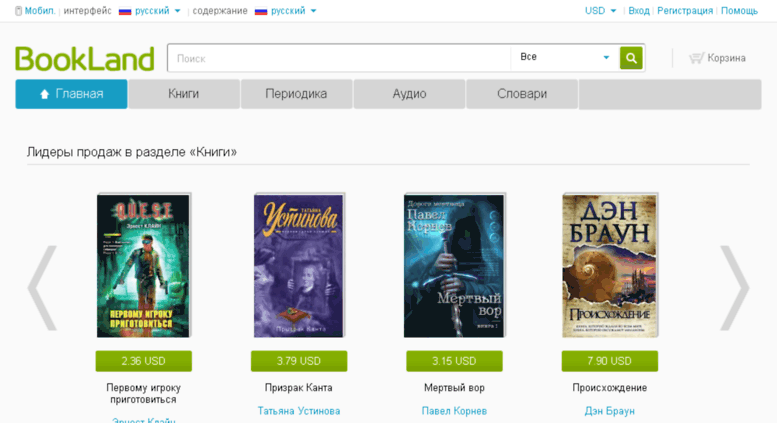
Task: Focus the Поиск search field
Action: pos(339,58)
